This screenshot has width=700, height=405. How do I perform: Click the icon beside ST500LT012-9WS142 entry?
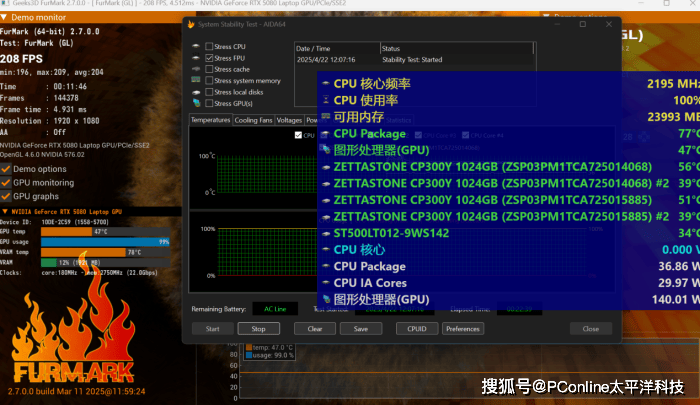tap(325, 232)
